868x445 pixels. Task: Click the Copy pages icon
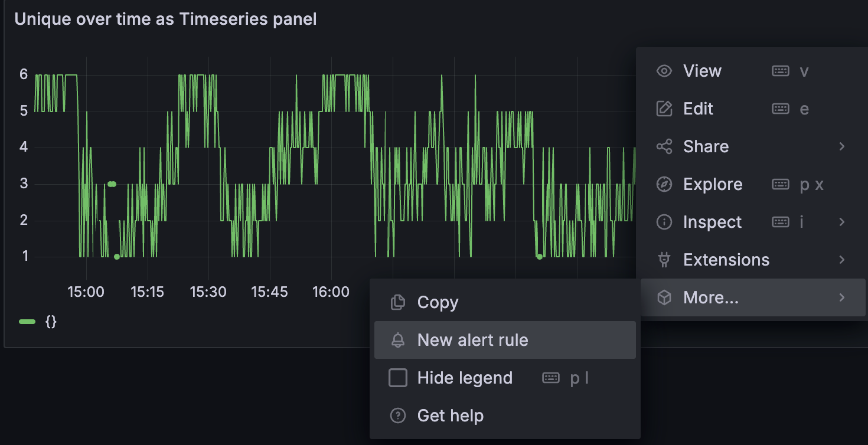pos(397,302)
